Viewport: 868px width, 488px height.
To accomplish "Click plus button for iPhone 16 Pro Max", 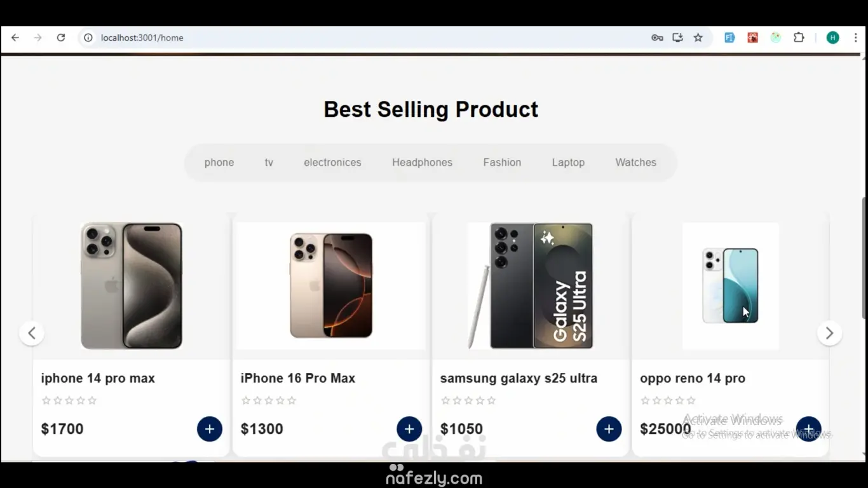I will coord(409,429).
